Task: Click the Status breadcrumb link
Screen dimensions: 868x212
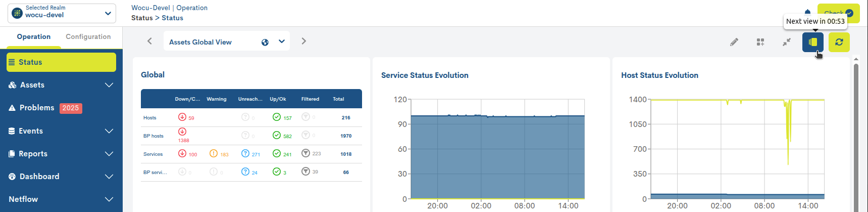Action: 142,18
